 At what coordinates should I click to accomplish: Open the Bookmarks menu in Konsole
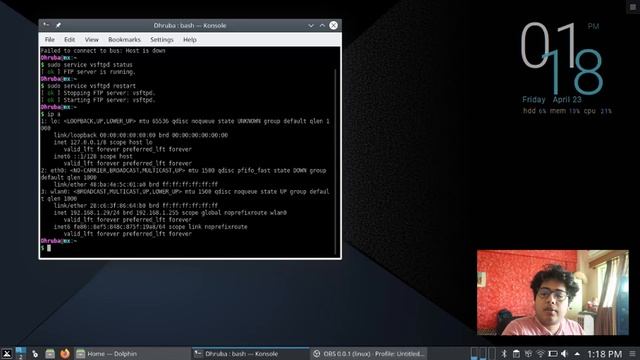click(x=124, y=40)
